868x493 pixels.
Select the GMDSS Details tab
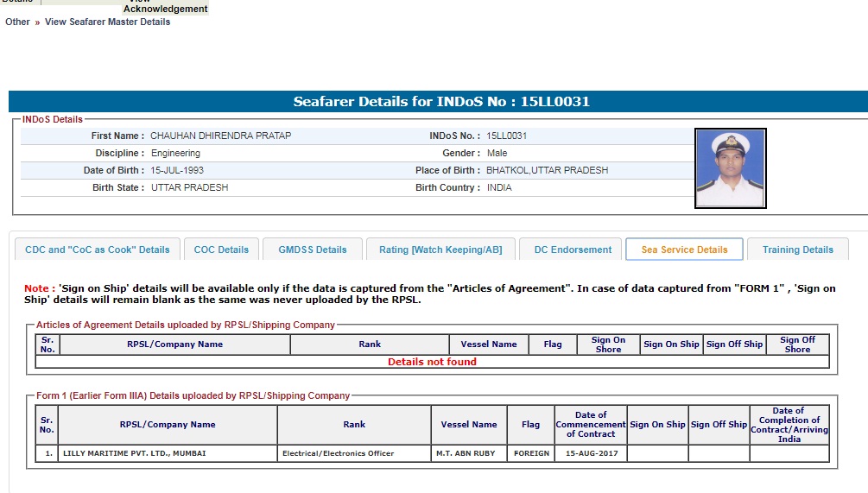pyautogui.click(x=312, y=250)
